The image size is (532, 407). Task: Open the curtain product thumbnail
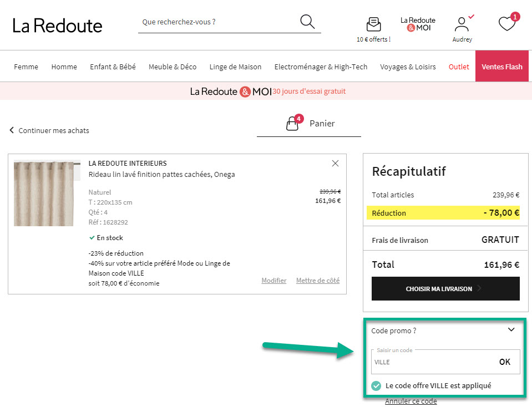(x=47, y=193)
